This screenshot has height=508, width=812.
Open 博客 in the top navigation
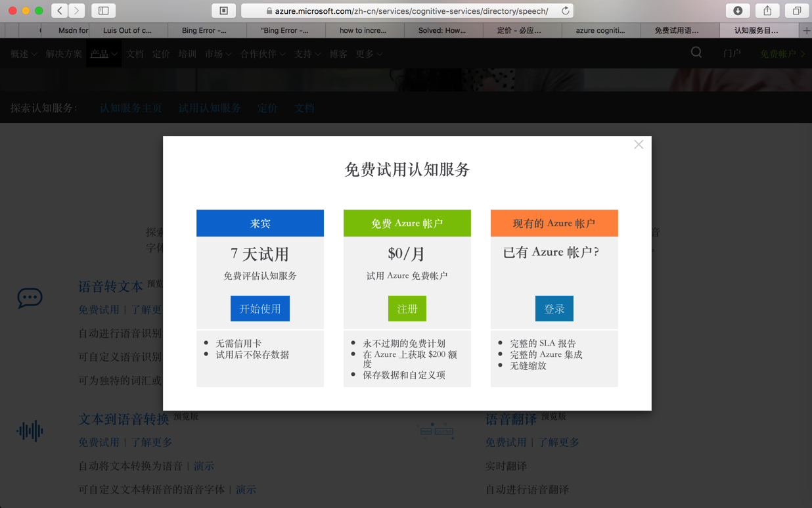[338, 54]
